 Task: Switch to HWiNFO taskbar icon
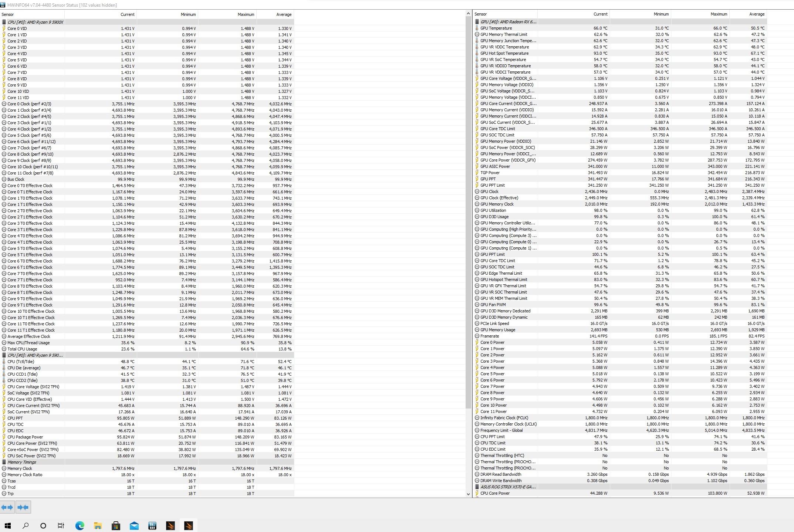click(152, 526)
